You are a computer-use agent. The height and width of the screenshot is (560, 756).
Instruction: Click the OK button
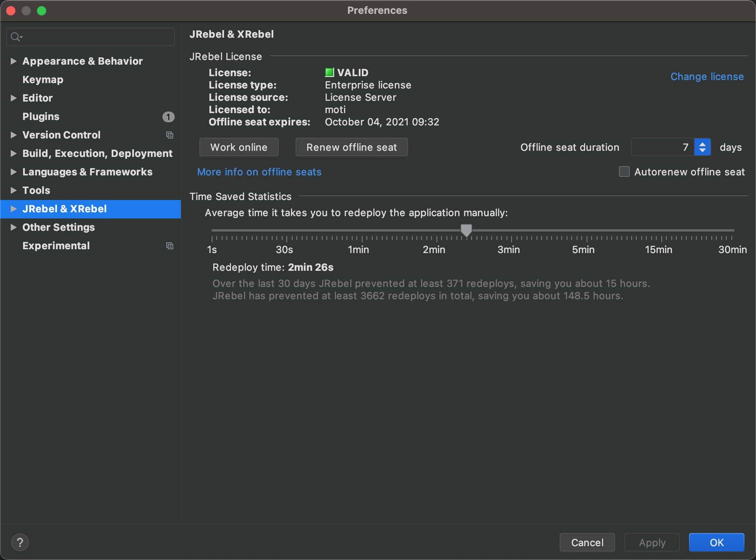coord(717,542)
